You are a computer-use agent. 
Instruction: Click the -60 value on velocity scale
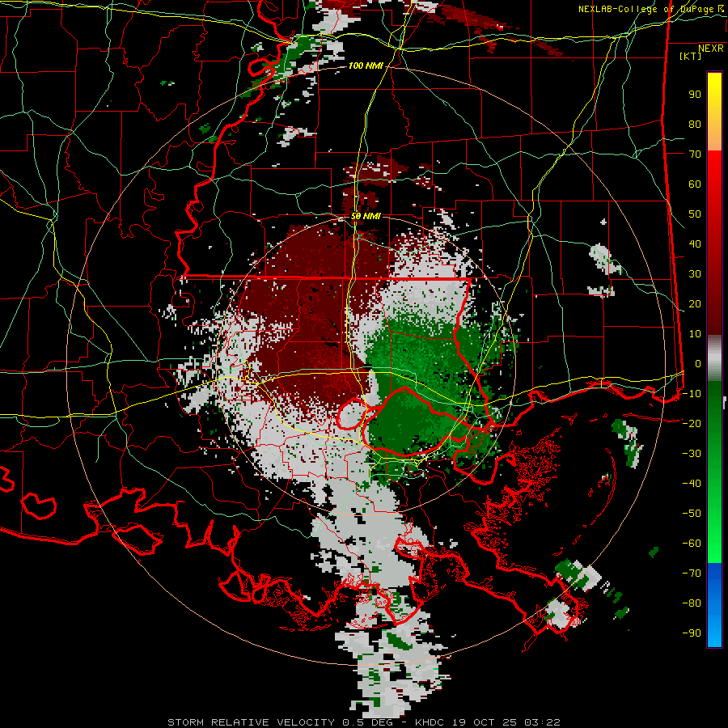[x=692, y=544]
